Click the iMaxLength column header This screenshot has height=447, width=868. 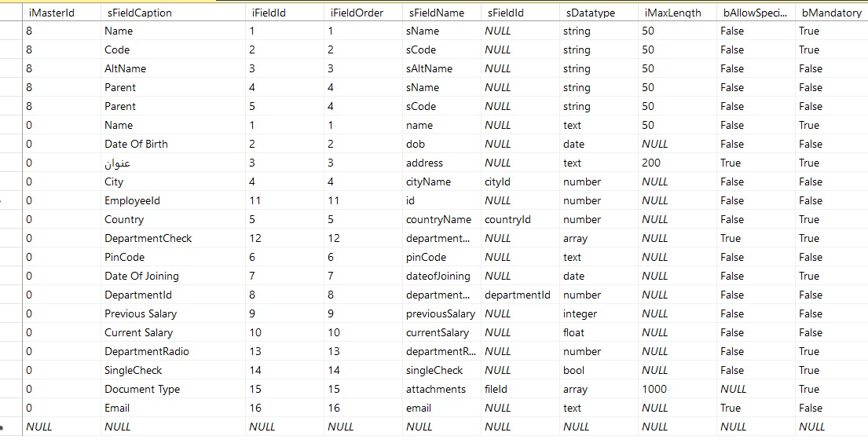click(x=672, y=13)
